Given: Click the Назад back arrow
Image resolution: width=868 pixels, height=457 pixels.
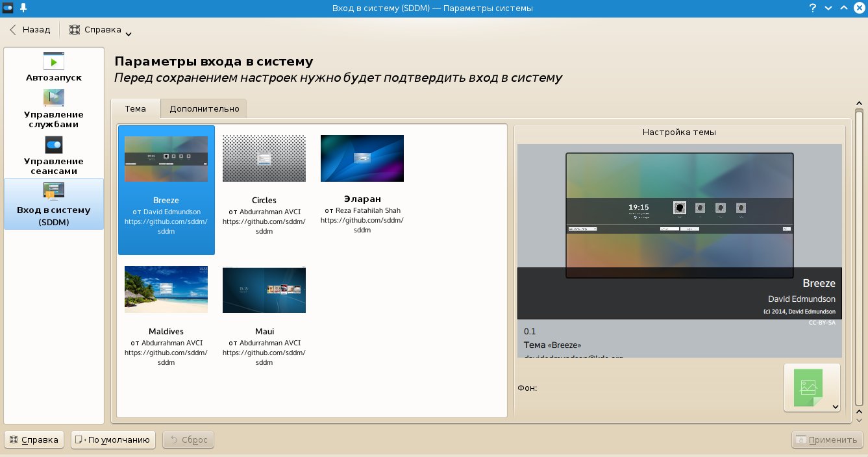Looking at the screenshot, I should [x=13, y=30].
